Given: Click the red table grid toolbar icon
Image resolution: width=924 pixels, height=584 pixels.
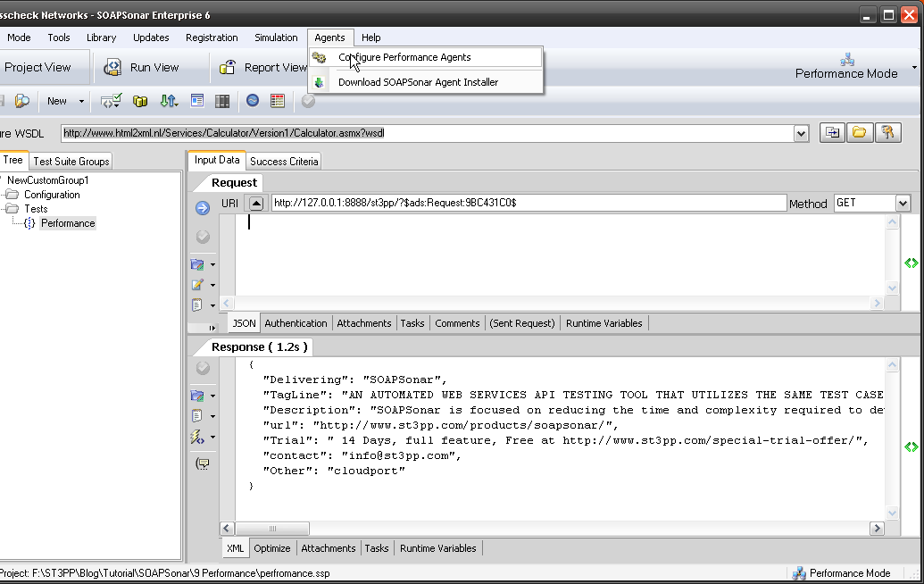Looking at the screenshot, I should pos(278,102).
